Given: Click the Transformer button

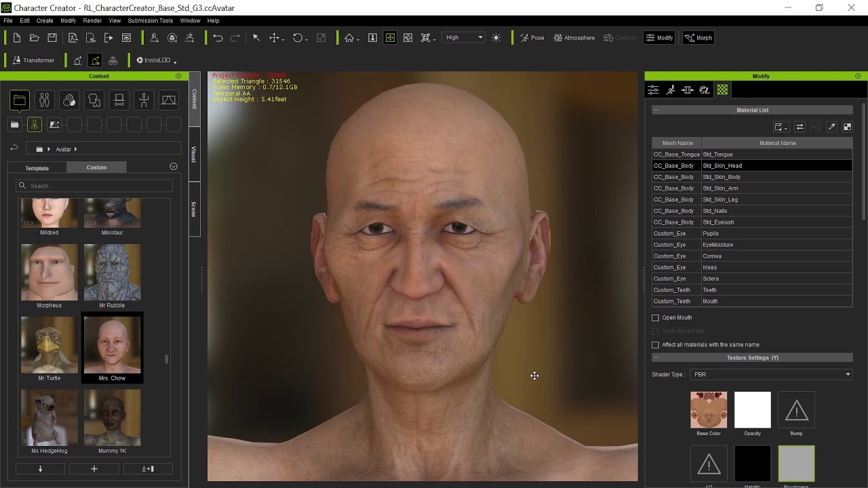Looking at the screenshot, I should 33,60.
